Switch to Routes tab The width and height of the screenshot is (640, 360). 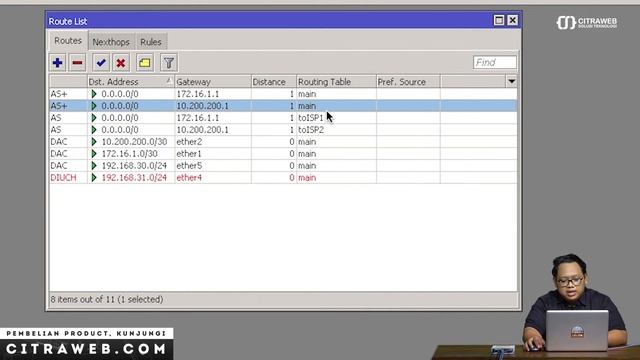68,41
